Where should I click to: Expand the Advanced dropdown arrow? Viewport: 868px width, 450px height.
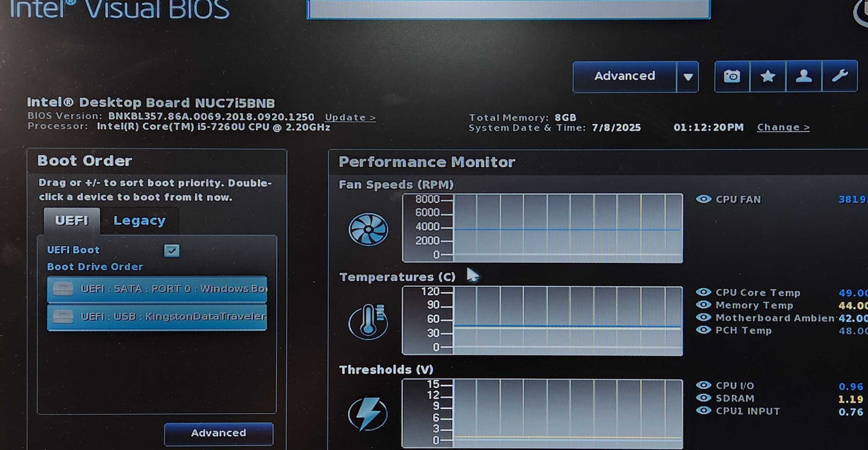pyautogui.click(x=688, y=77)
